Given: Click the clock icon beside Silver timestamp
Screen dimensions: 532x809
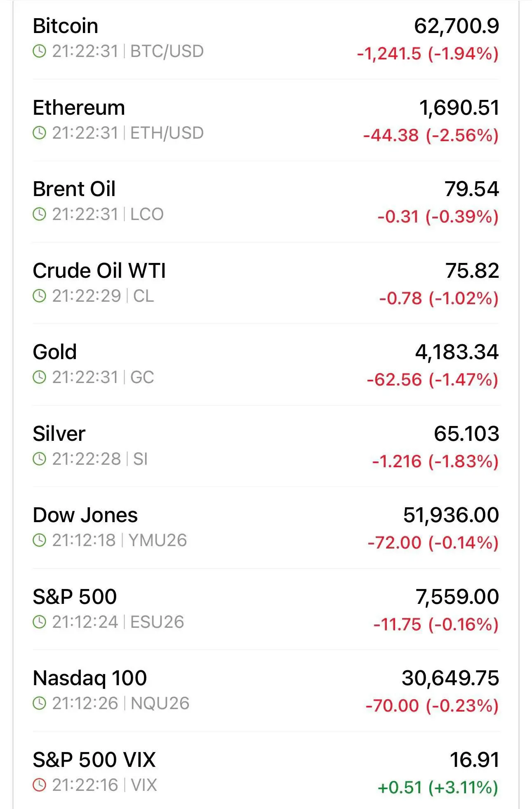Looking at the screenshot, I should [x=39, y=459].
